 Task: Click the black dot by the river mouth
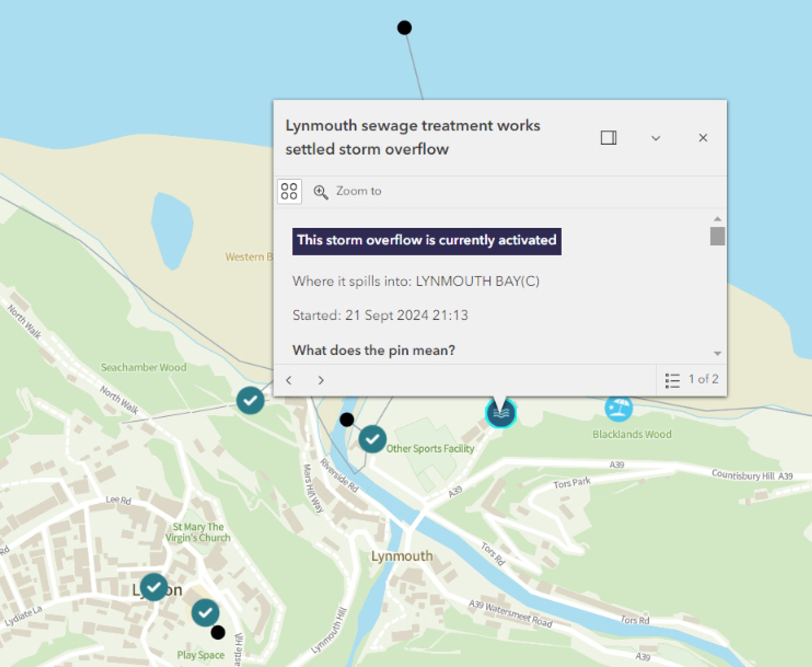tap(347, 419)
